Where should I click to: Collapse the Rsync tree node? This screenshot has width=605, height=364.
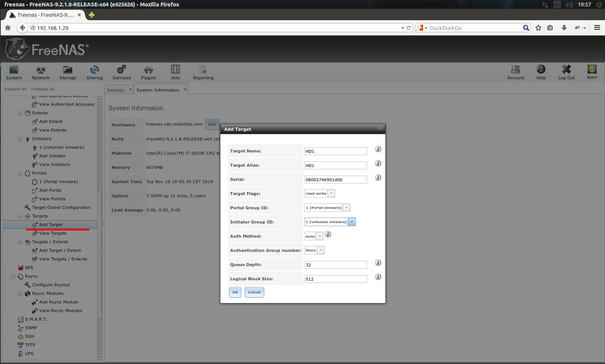click(13, 277)
